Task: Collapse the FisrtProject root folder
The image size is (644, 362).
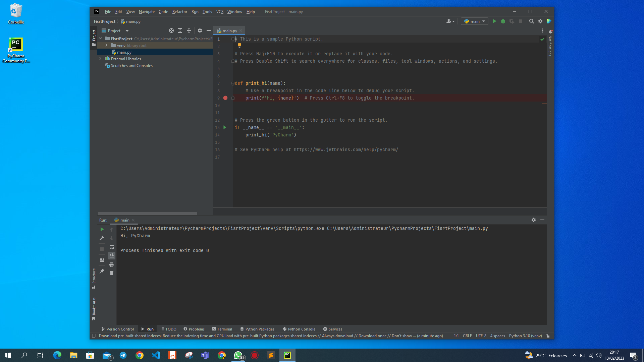Action: pos(101,39)
